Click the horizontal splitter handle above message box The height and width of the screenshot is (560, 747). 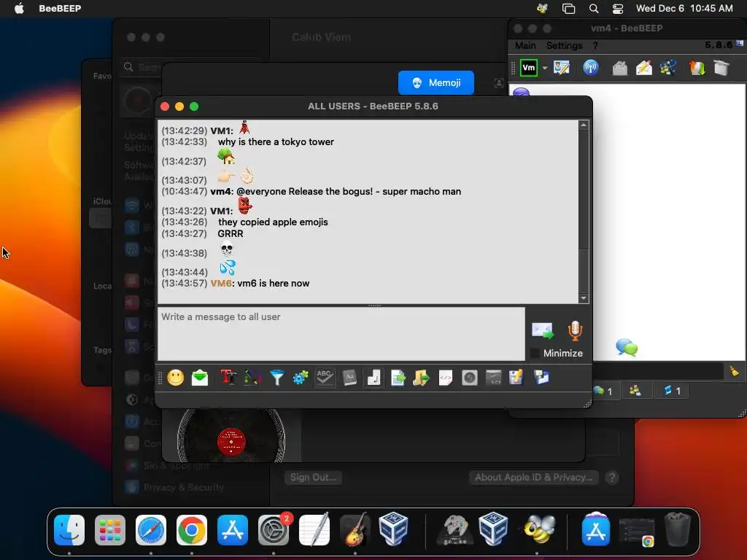coord(374,306)
